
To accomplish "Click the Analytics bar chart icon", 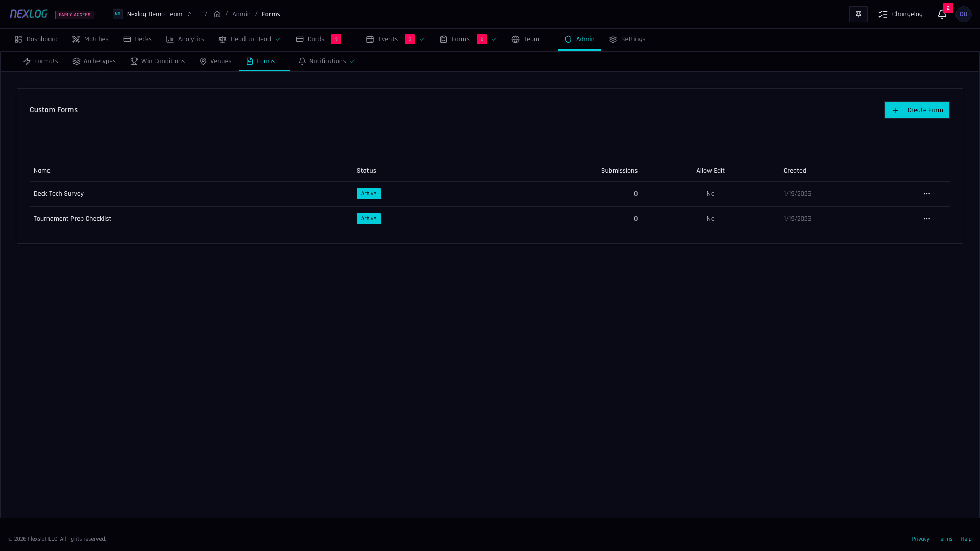I will (170, 39).
